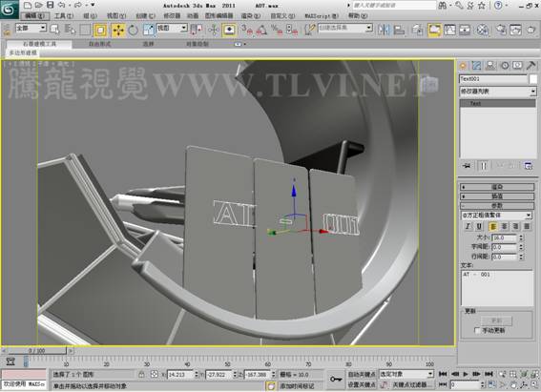Open the 帮助(H) menu
The width and height of the screenshot is (541, 392).
(x=358, y=16)
